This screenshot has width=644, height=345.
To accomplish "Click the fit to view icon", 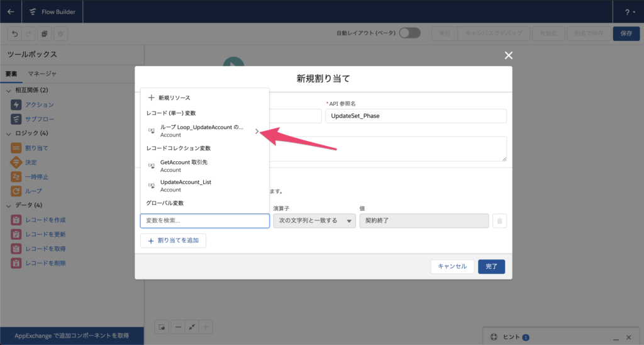I will (x=192, y=327).
